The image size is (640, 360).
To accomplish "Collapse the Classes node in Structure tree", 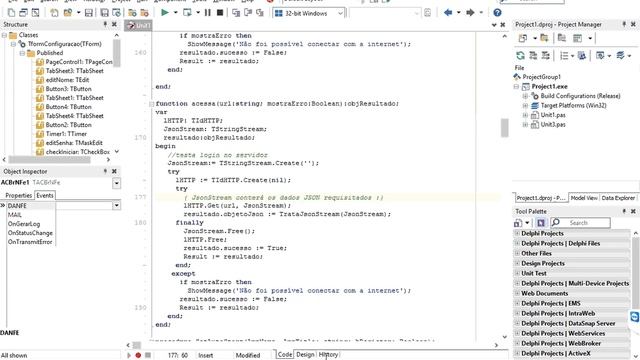I will [4, 35].
